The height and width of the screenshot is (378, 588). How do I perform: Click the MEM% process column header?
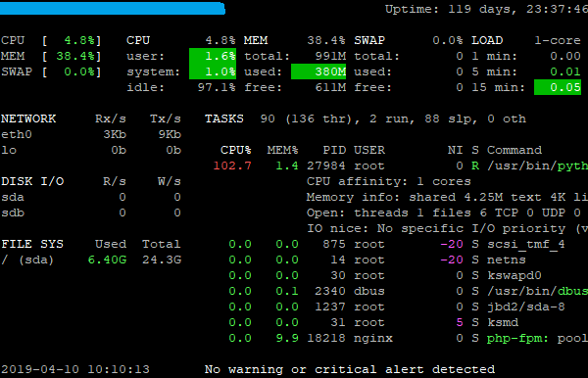pos(283,150)
